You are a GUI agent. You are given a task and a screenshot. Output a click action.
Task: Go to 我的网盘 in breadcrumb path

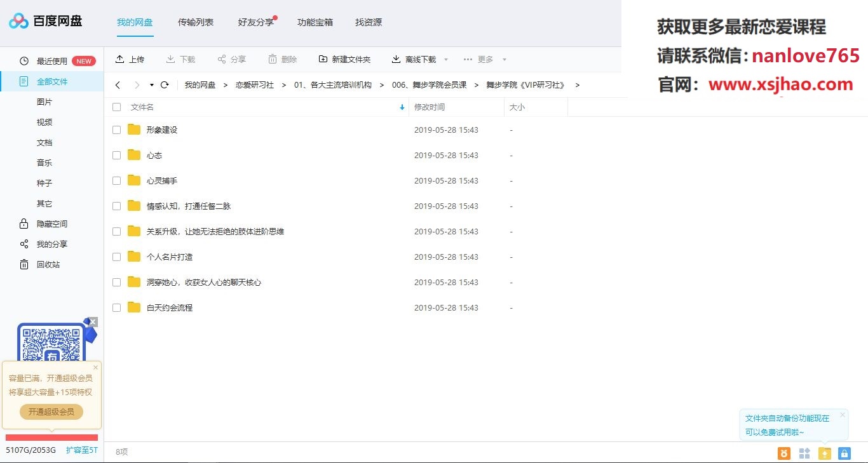coord(200,85)
